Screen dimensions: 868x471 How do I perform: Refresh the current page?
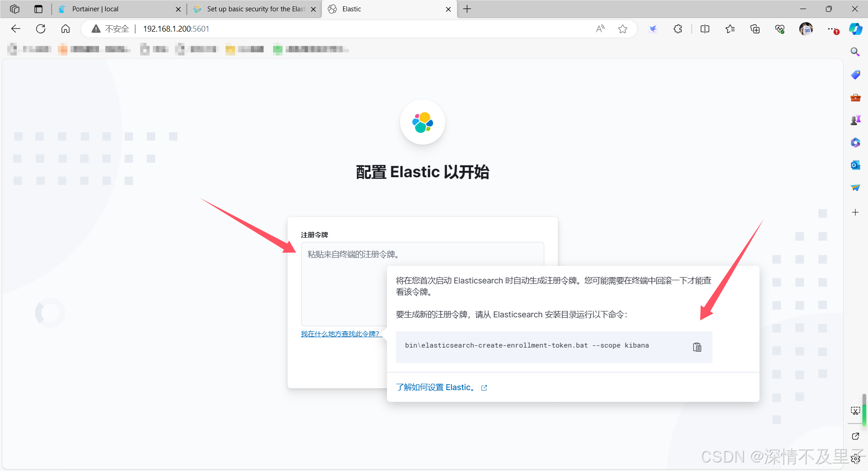coord(41,29)
